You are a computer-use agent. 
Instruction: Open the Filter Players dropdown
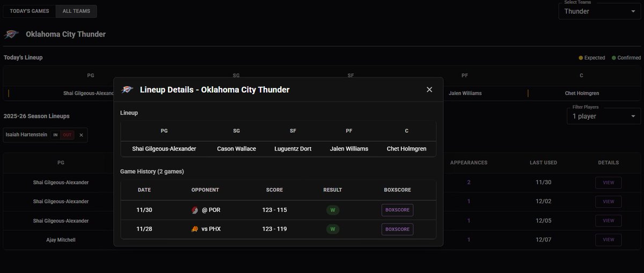[603, 116]
